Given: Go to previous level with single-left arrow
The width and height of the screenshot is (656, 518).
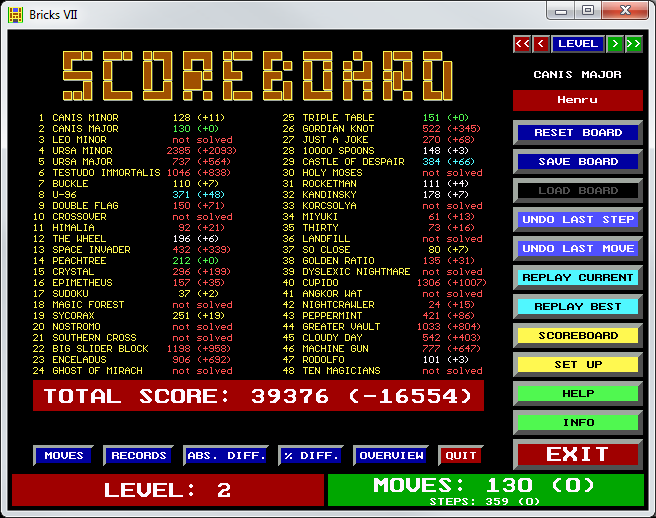Looking at the screenshot, I should (x=541, y=44).
